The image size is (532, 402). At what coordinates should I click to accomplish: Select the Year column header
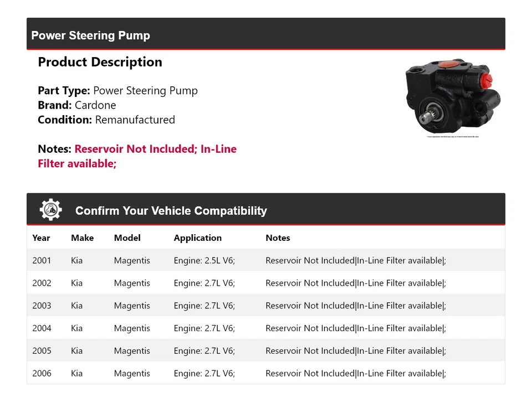41,238
